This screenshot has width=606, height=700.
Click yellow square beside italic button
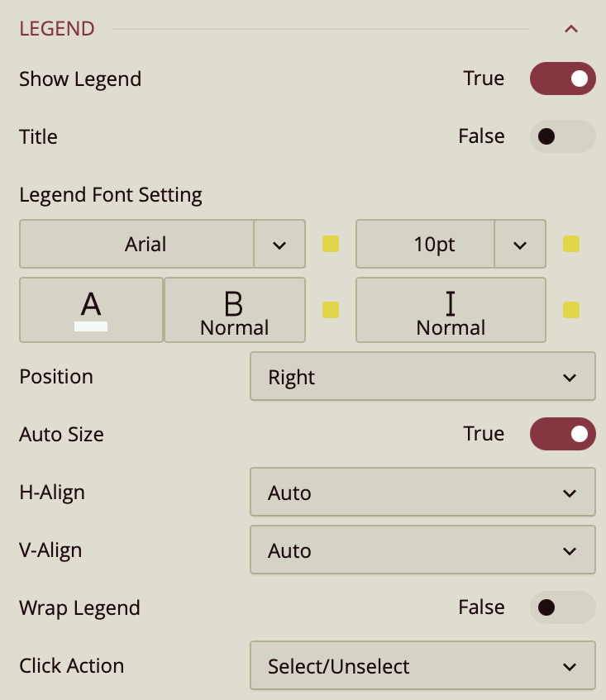click(x=570, y=310)
